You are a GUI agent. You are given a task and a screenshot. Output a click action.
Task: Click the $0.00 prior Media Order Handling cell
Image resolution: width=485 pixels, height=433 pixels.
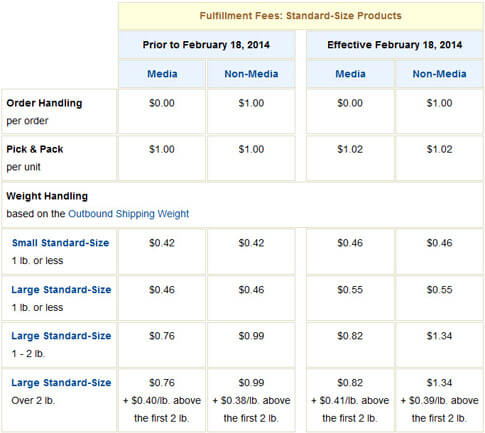162,111
